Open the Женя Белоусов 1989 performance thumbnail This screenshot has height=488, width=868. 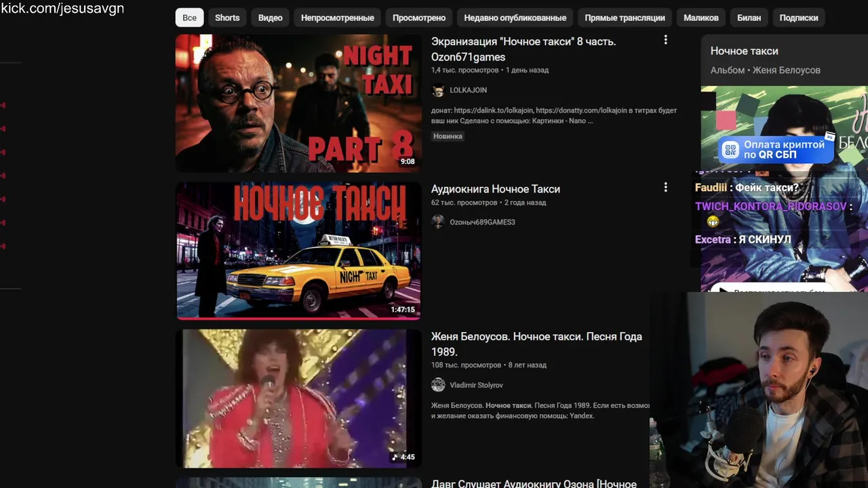(298, 399)
